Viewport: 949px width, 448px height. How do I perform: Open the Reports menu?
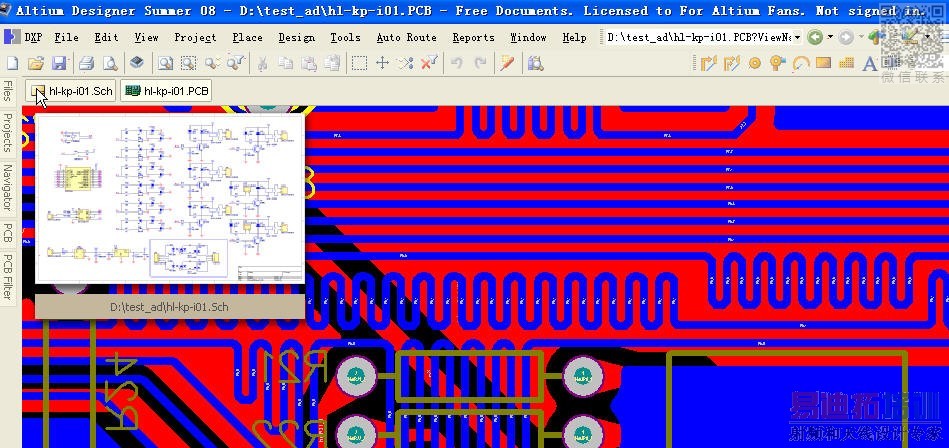pos(473,38)
